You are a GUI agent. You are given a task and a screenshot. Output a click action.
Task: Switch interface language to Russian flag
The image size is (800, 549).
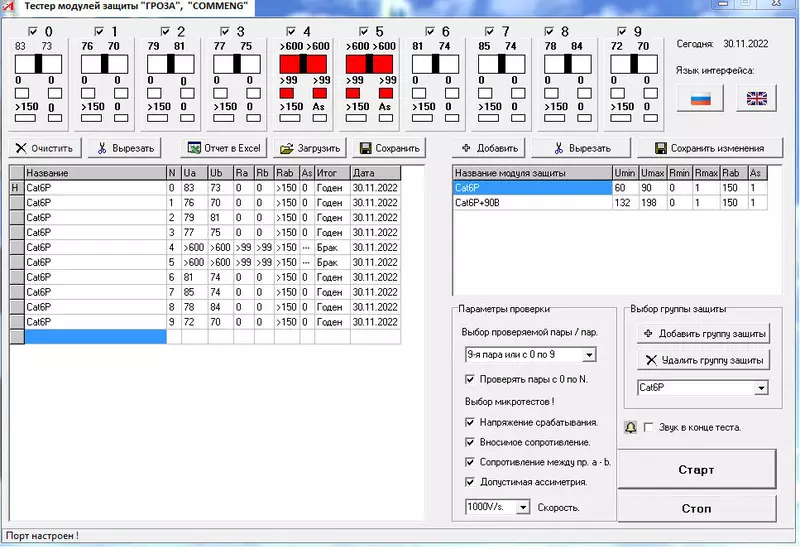click(700, 97)
